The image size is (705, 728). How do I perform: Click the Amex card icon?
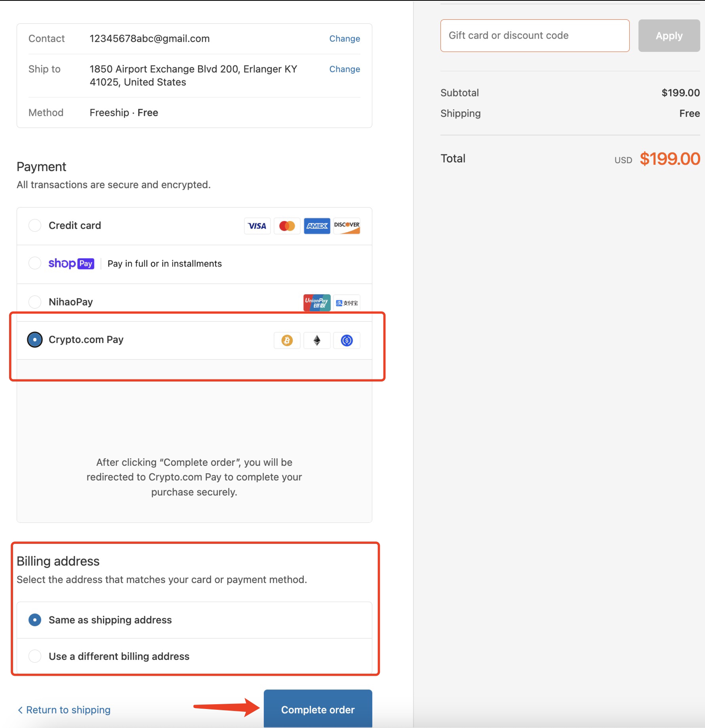pyautogui.click(x=317, y=226)
